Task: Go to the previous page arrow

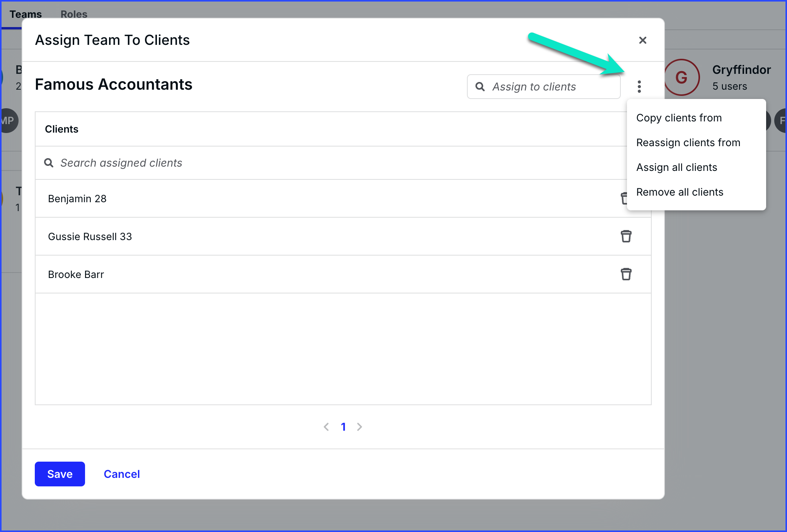Action: pos(326,427)
